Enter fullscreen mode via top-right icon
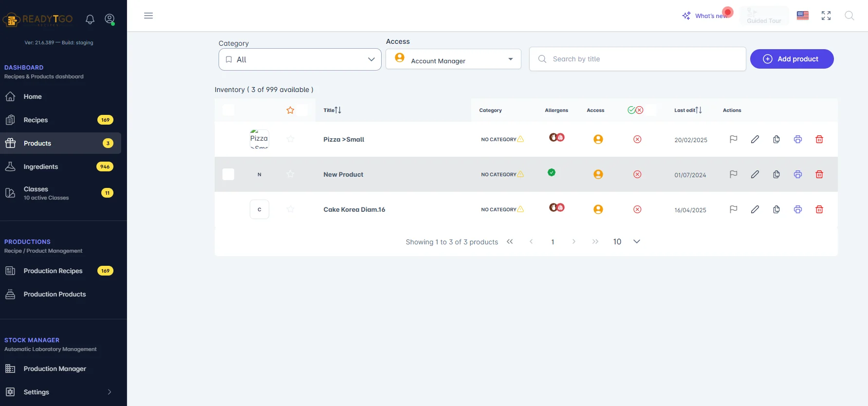The image size is (868, 406). pos(826,16)
